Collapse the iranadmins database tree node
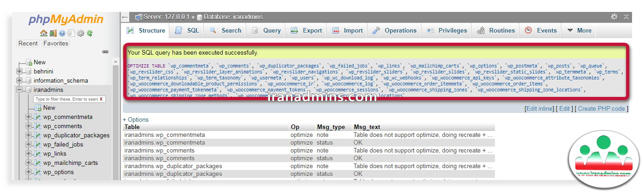Image resolution: width=644 pixels, height=192 pixels. [20, 90]
